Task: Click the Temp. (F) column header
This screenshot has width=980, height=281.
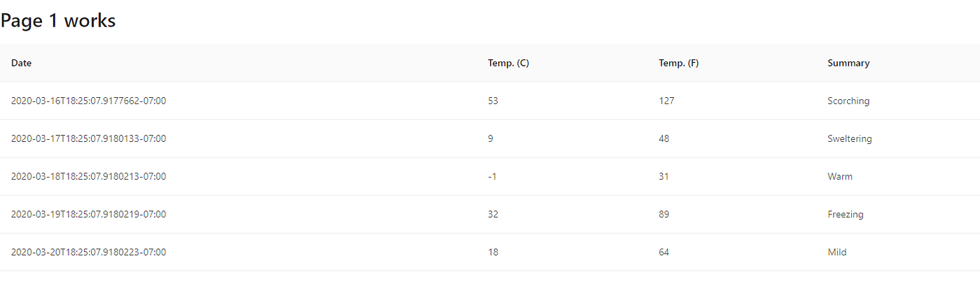Action: click(x=678, y=63)
